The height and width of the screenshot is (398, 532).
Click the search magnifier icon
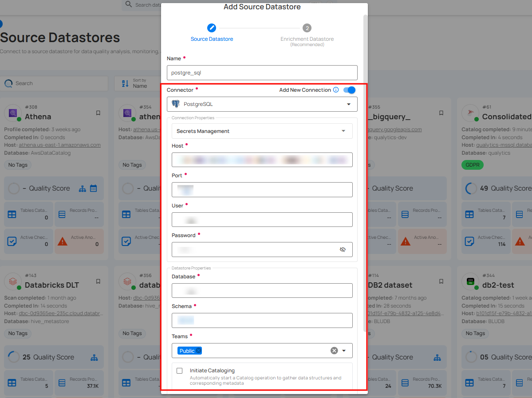click(x=9, y=83)
